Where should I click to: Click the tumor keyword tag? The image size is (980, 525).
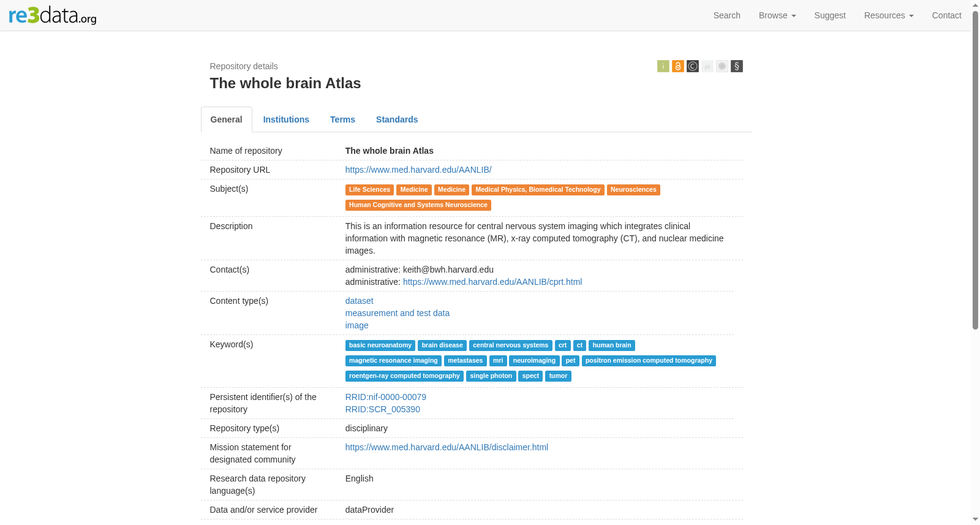558,376
